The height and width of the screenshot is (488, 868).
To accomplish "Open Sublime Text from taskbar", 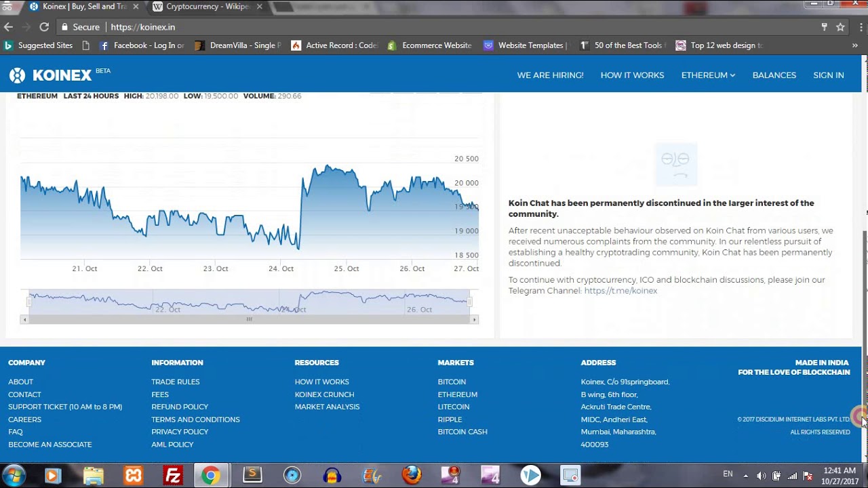I will click(252, 475).
